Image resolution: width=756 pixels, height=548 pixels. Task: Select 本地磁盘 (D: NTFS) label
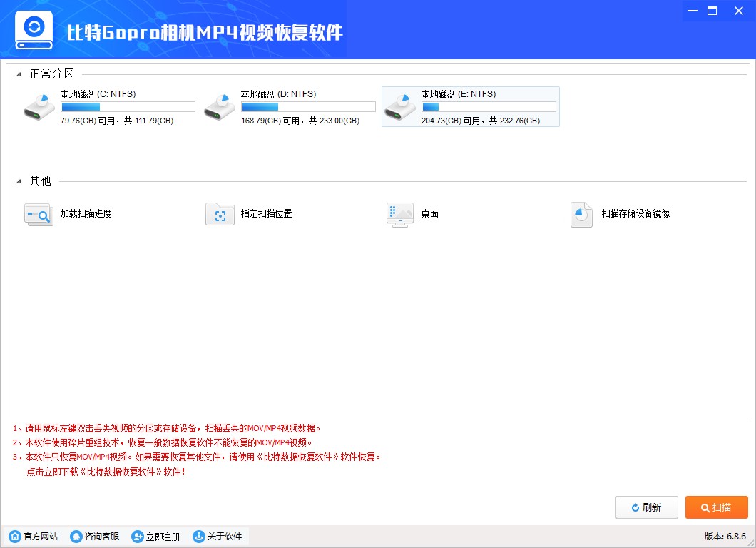(278, 94)
